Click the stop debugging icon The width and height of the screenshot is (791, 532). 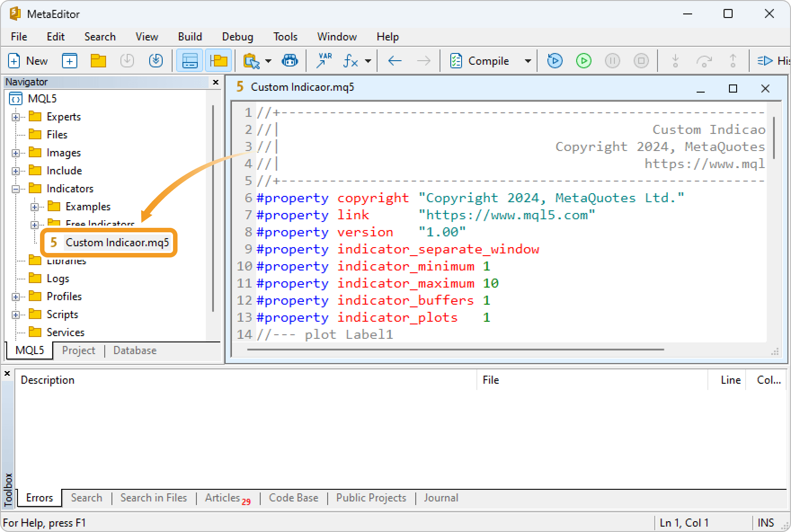coord(641,61)
